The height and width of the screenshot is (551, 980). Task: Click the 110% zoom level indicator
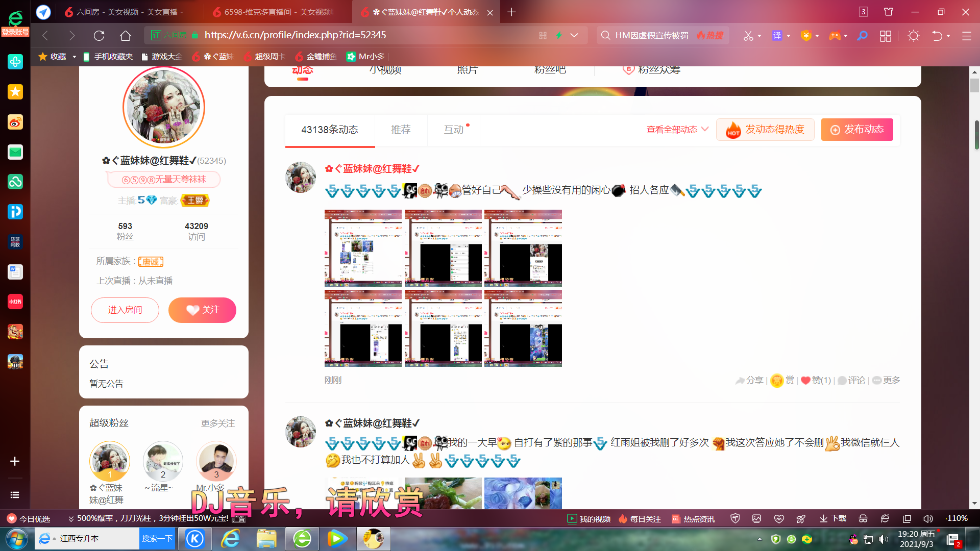pos(957,518)
